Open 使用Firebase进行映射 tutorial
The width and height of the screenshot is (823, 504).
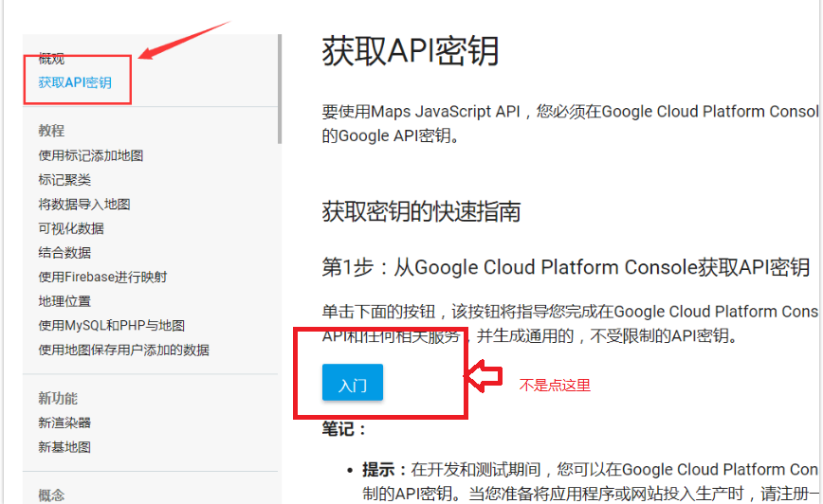coord(102,277)
